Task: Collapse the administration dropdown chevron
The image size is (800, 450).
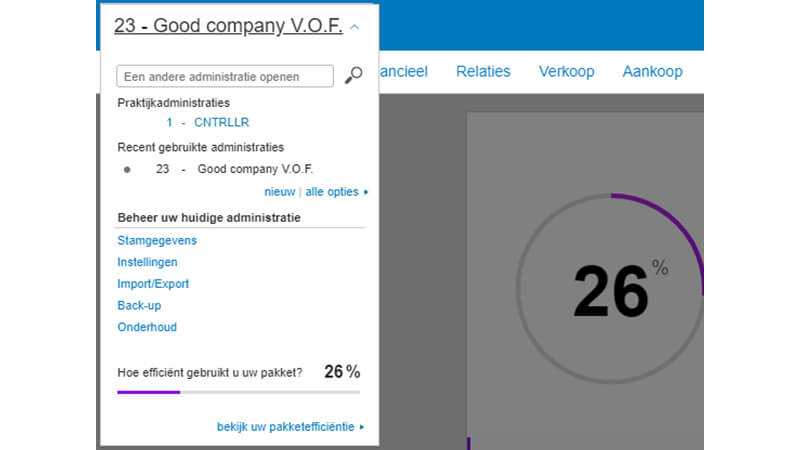Action: (355, 27)
